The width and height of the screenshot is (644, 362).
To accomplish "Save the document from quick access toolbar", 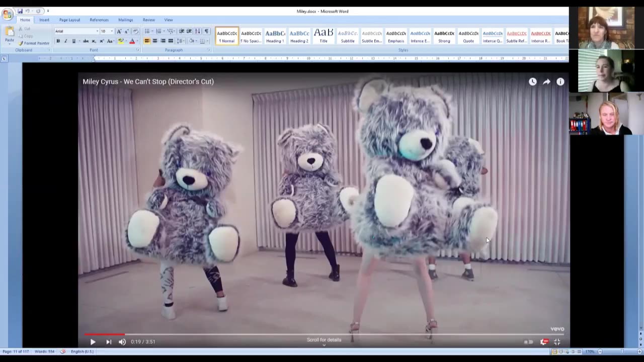I will pos(20,11).
